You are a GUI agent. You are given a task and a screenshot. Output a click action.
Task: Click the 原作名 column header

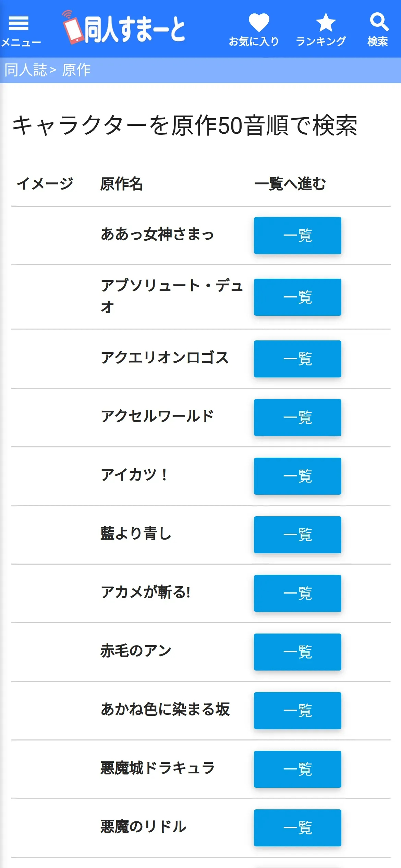coord(121,184)
